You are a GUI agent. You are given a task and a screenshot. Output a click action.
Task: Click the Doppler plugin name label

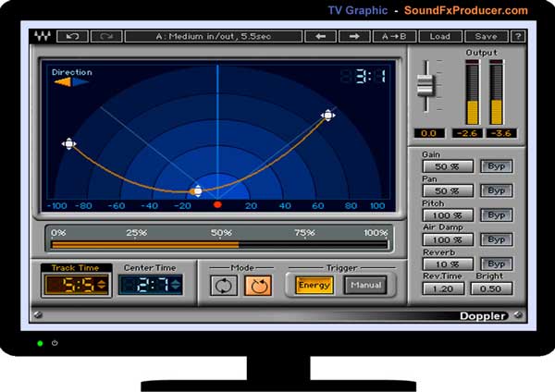click(483, 316)
